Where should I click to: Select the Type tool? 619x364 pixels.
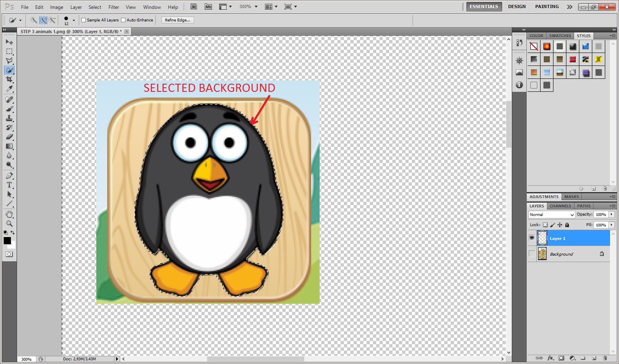tap(9, 185)
